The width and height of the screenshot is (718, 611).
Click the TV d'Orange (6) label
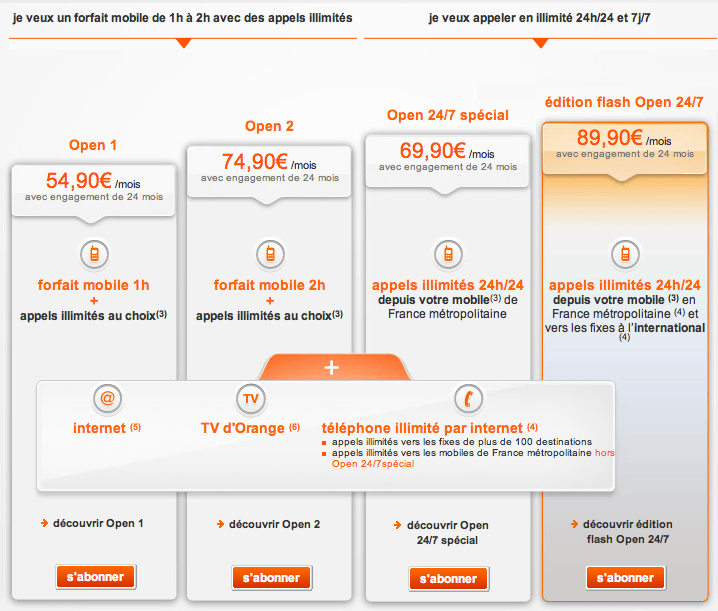(x=250, y=428)
